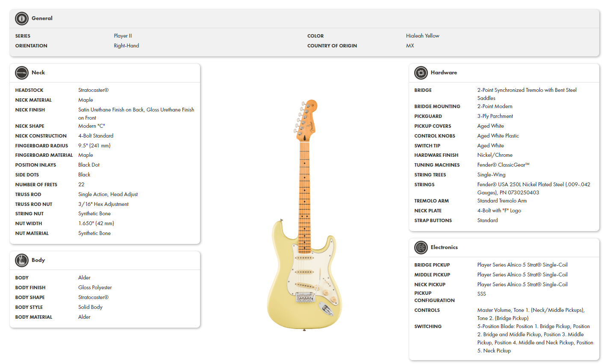
Task: Select the Electronics section heading
Action: pyautogui.click(x=444, y=247)
